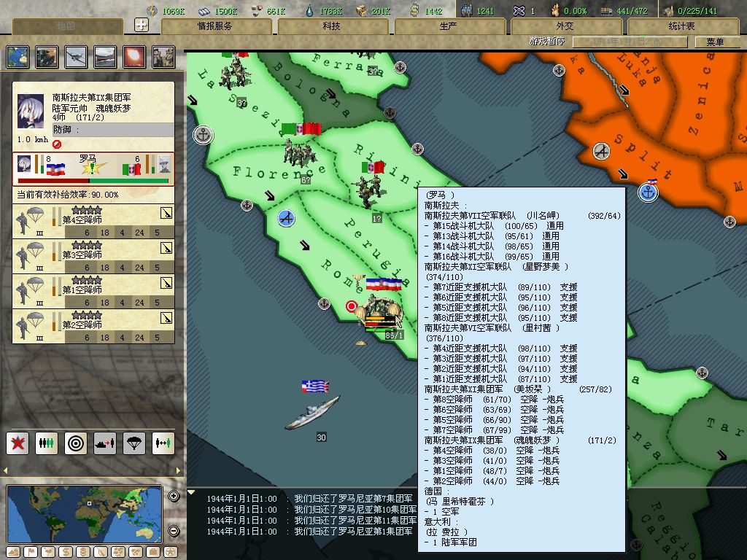Click detach button on 第3空降师 row
This screenshot has width=747, height=560.
[x=166, y=248]
